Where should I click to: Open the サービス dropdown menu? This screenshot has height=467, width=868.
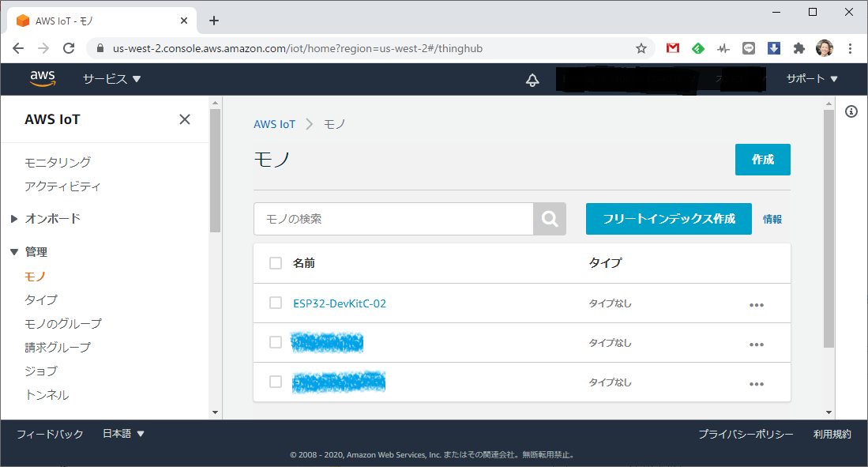pyautogui.click(x=112, y=79)
